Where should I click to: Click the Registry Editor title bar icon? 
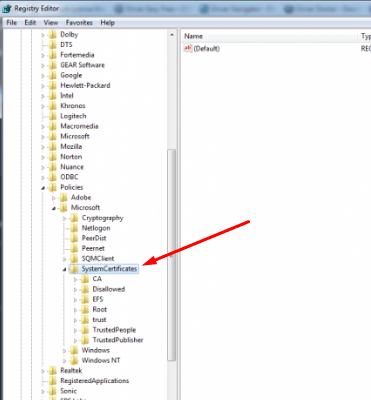[x=7, y=8]
